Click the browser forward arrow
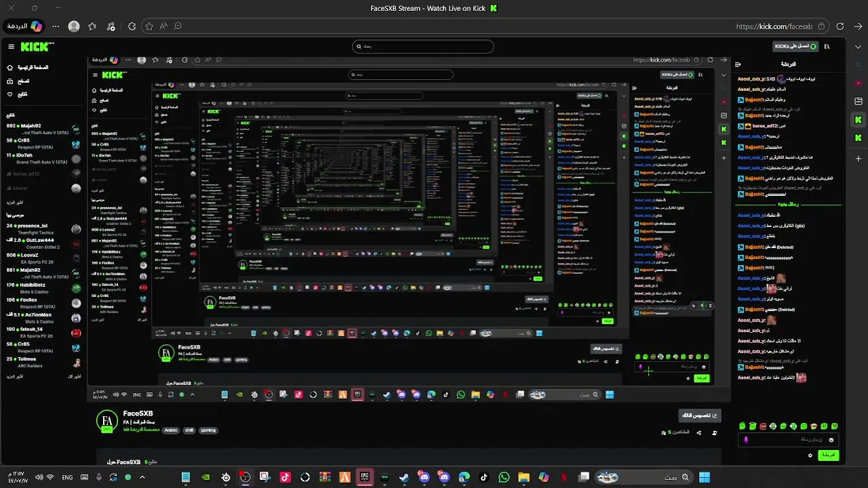Screen dimensions: 868x488 tap(857, 26)
